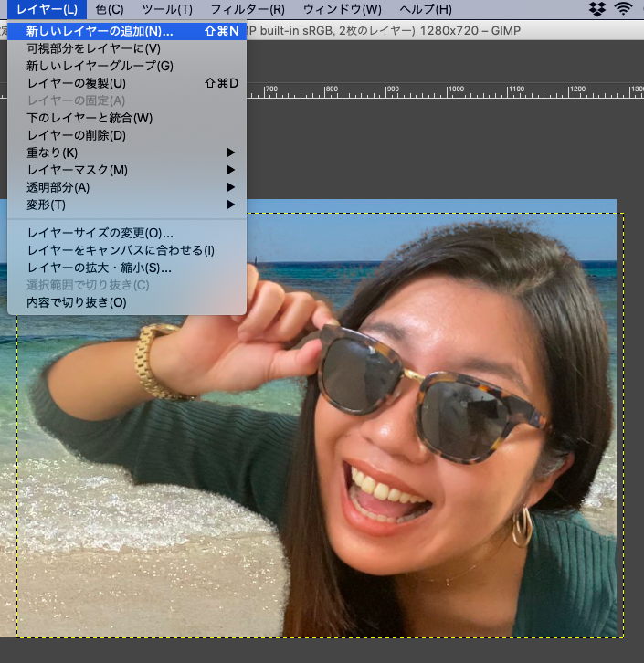Select レイヤーの削除(D)
644x663 pixels.
(127, 135)
